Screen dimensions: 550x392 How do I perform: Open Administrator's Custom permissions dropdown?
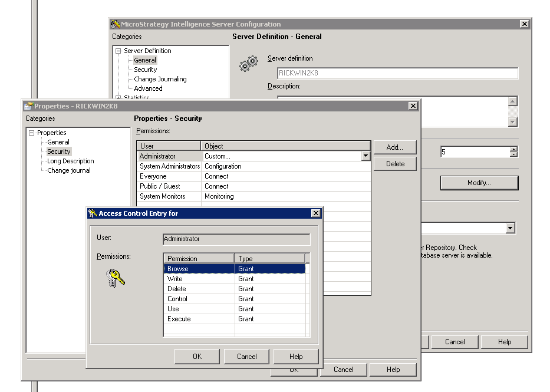click(366, 156)
